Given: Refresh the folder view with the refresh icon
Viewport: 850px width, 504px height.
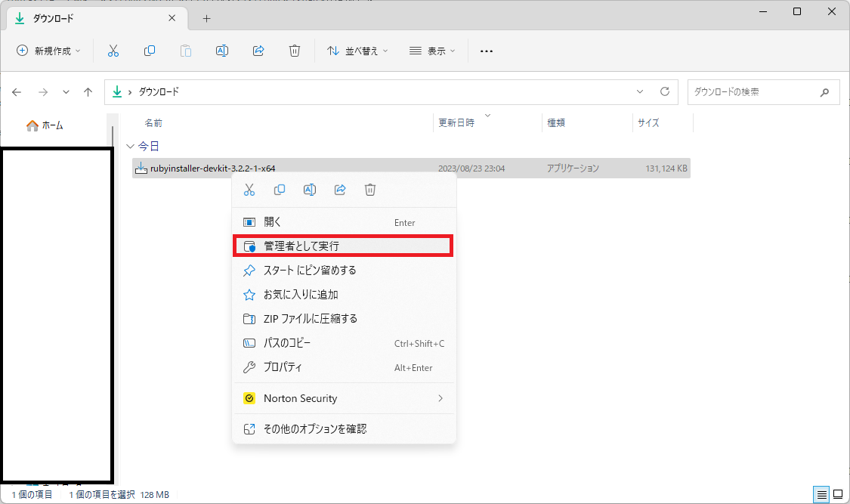Looking at the screenshot, I should pos(664,91).
